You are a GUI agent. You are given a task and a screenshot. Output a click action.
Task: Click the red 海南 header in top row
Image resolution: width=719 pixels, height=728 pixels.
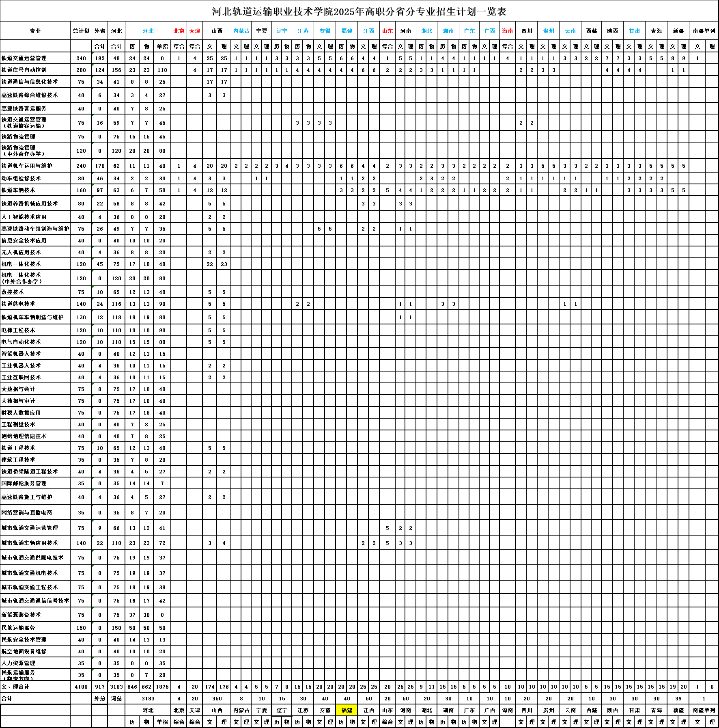[508, 31]
